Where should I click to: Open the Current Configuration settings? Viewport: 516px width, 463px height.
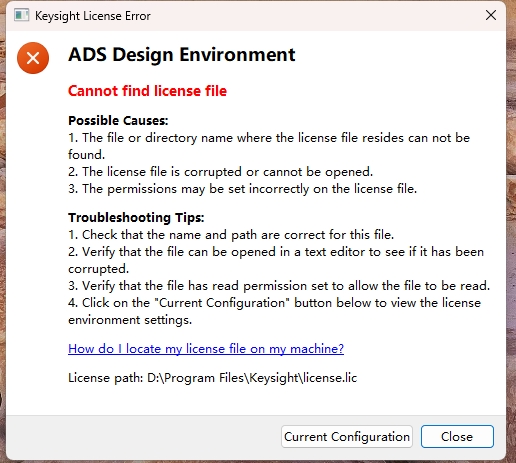tap(347, 436)
